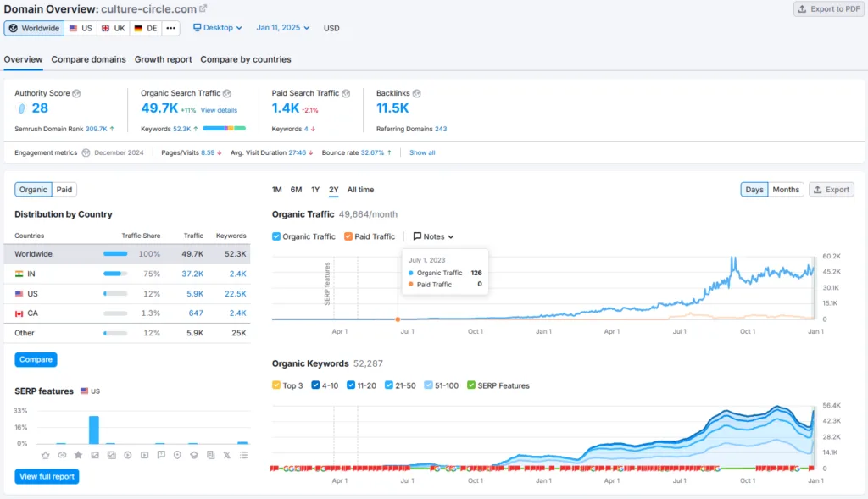Toggle the 21-50 keywords checkbox
This screenshot has height=499, width=868.
pos(389,385)
